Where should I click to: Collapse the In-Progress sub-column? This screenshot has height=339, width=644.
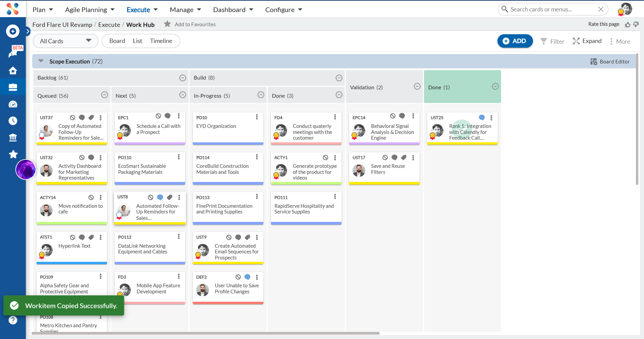[x=261, y=95]
